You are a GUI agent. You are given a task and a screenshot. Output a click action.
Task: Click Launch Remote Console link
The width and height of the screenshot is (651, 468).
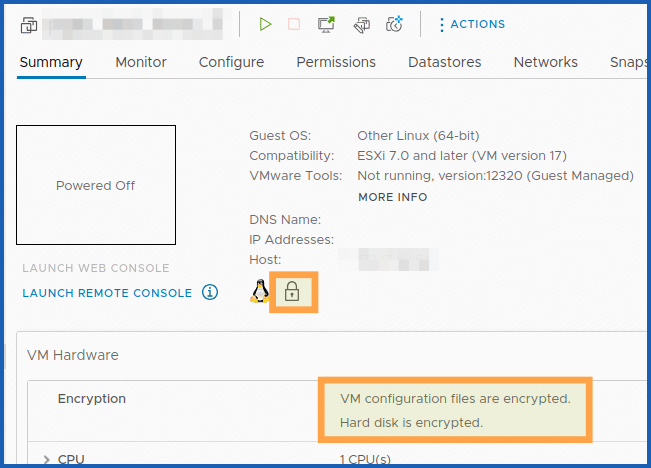click(107, 293)
